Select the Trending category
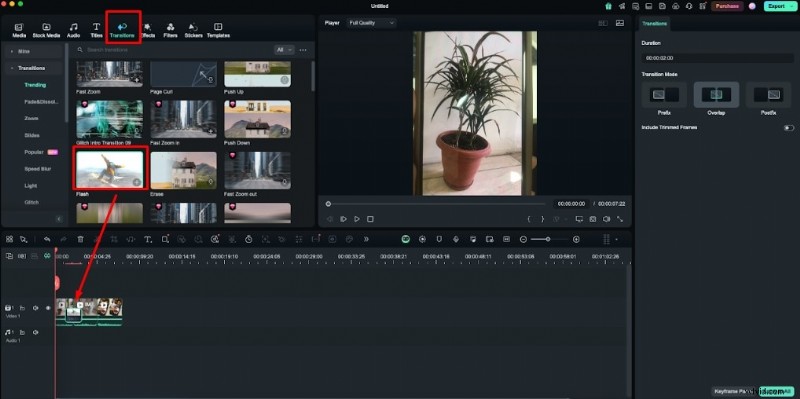The width and height of the screenshot is (800, 399). tap(35, 85)
